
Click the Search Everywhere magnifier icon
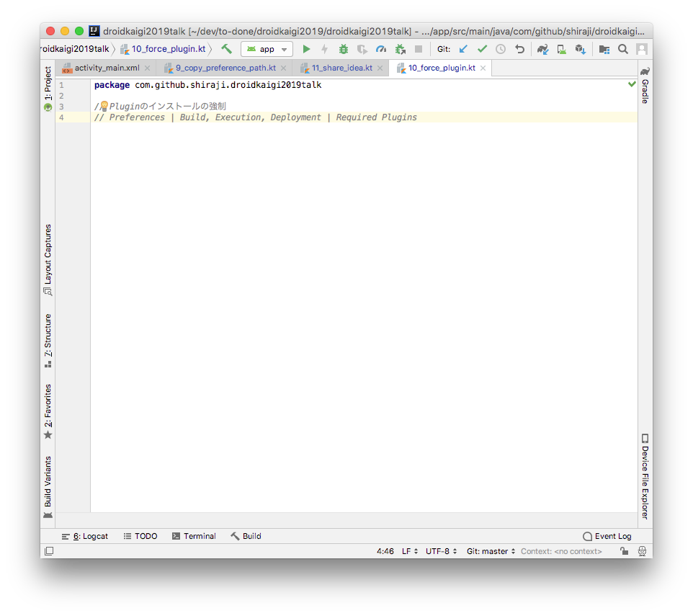click(622, 49)
